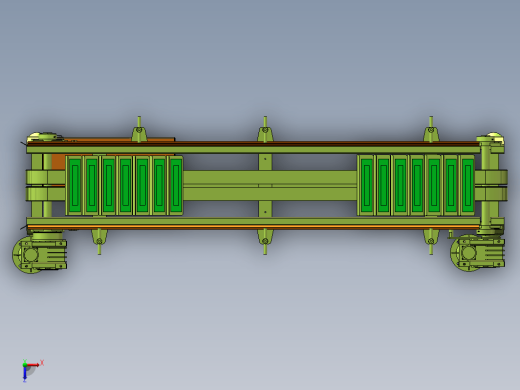Click the red X axis of the orientation triad
Image resolution: width=520 pixels, height=390 pixels.
(x=33, y=365)
